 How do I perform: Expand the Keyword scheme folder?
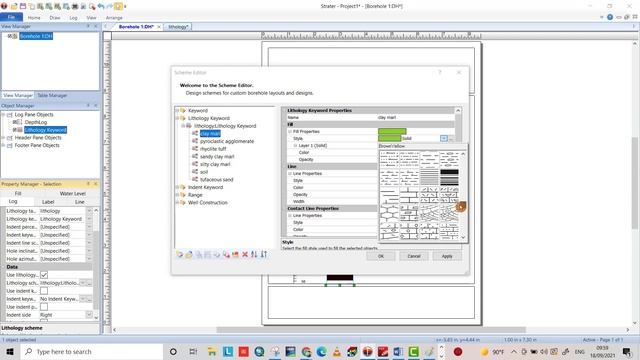tap(177, 111)
